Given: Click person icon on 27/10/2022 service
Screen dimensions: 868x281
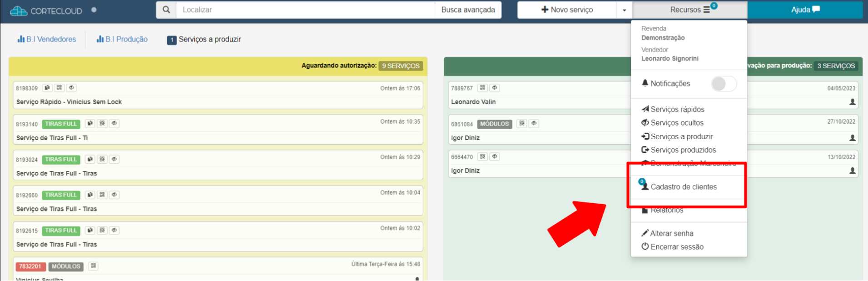Looking at the screenshot, I should 853,137.
